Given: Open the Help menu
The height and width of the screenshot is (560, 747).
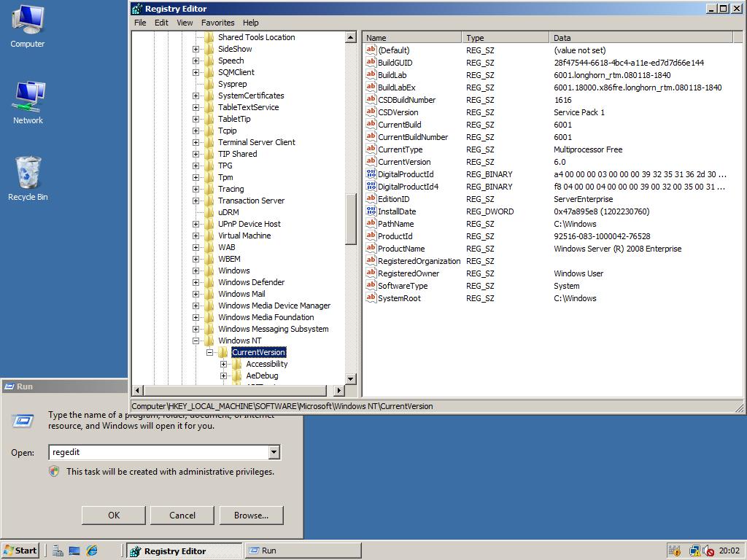Looking at the screenshot, I should pos(251,23).
